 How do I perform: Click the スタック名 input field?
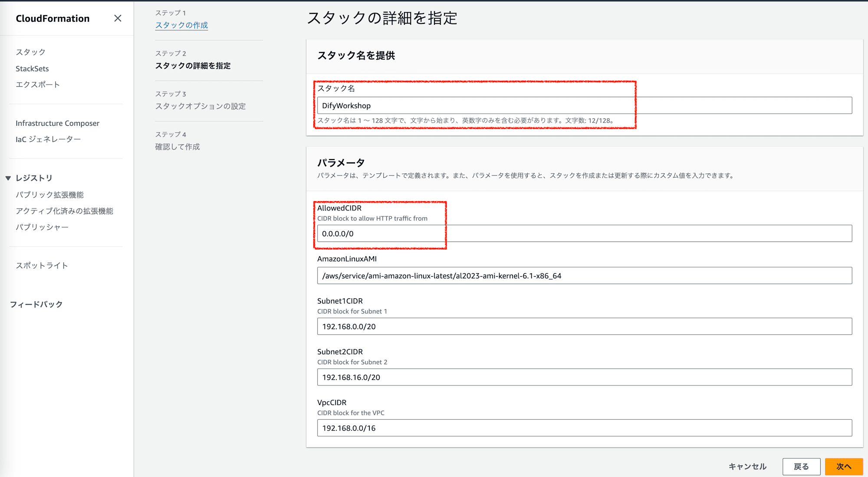pyautogui.click(x=584, y=105)
